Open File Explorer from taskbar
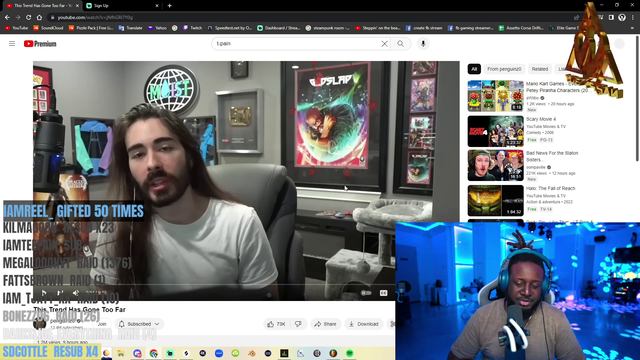640x360 pixels. tap(121, 353)
